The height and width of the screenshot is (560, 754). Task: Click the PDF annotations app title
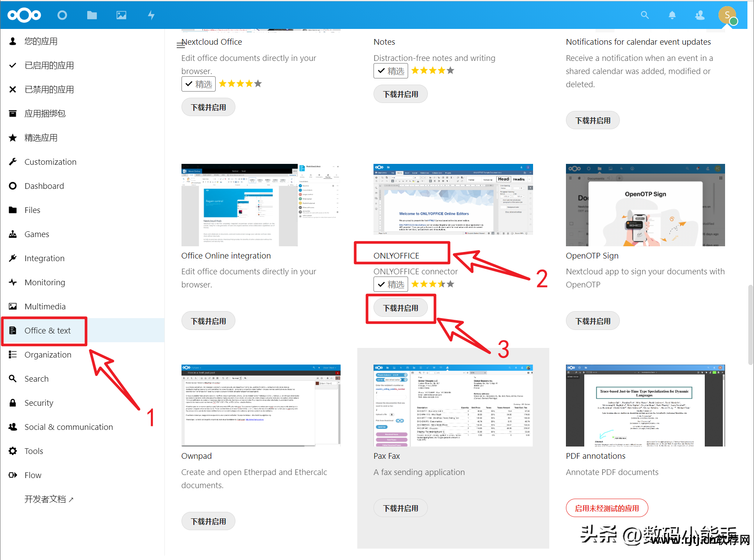[595, 456]
